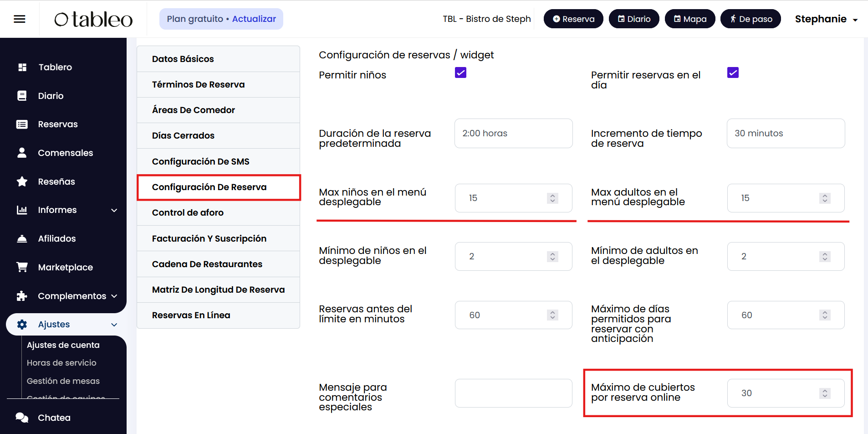Uncheck the Permitir niños checkbox
Image resolution: width=868 pixels, height=434 pixels.
click(x=460, y=73)
